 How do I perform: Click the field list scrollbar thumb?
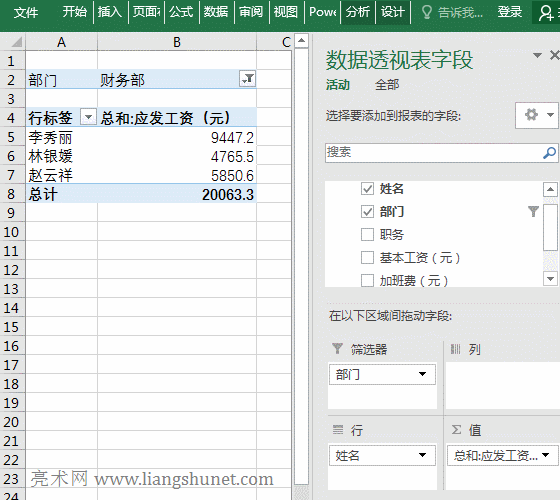(550, 228)
